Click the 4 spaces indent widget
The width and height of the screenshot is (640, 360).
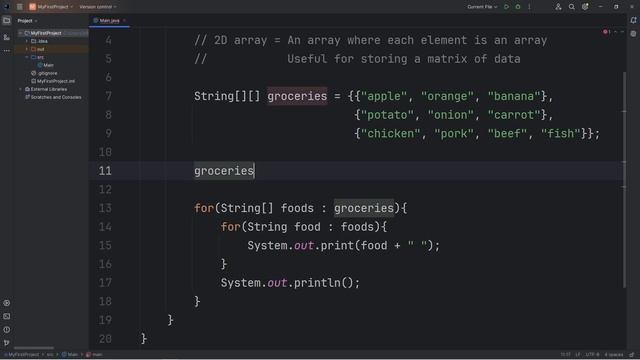coord(613,355)
